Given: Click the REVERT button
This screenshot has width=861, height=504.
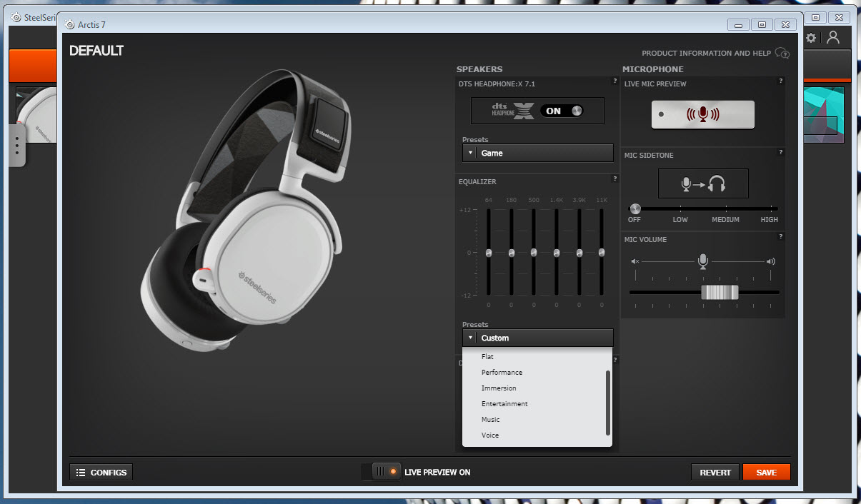Looking at the screenshot, I should click(x=715, y=472).
